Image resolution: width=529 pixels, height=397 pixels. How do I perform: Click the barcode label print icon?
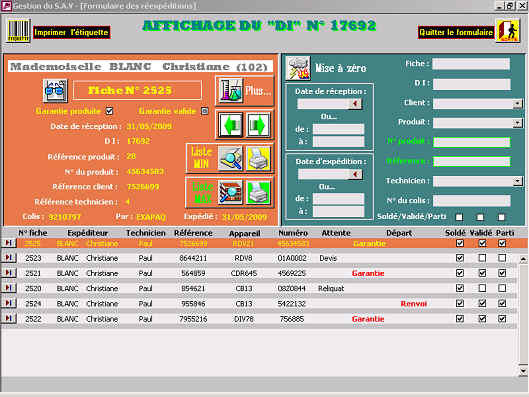pos(18,31)
